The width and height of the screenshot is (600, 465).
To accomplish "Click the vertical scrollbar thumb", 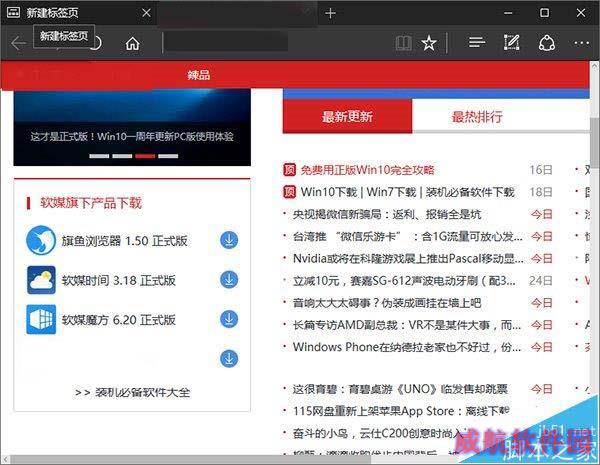I will (x=595, y=142).
